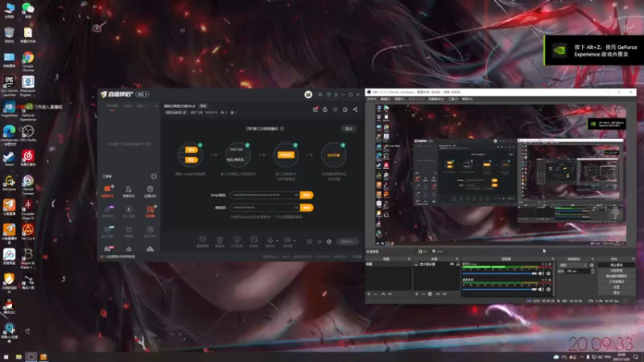This screenshot has height=362, width=644.
Task: Open the notification bell in streaming app header
Action: click(345, 109)
